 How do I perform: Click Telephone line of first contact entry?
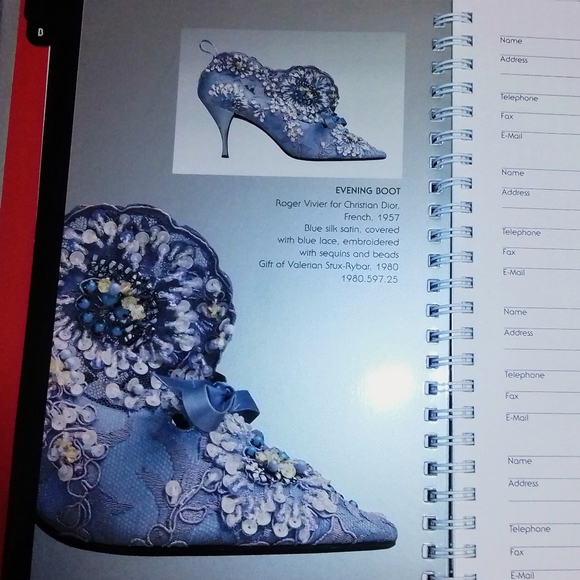[x=540, y=98]
